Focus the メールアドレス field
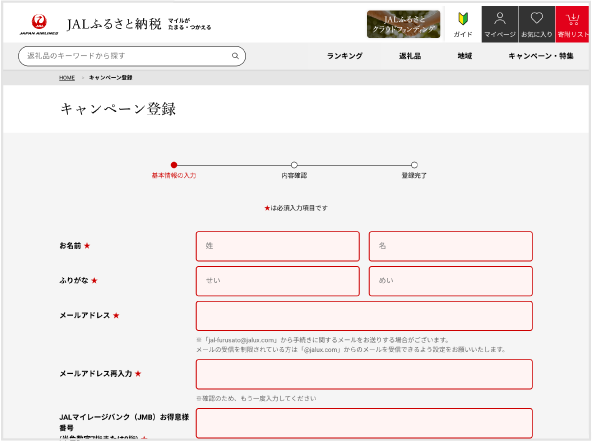 (x=364, y=316)
